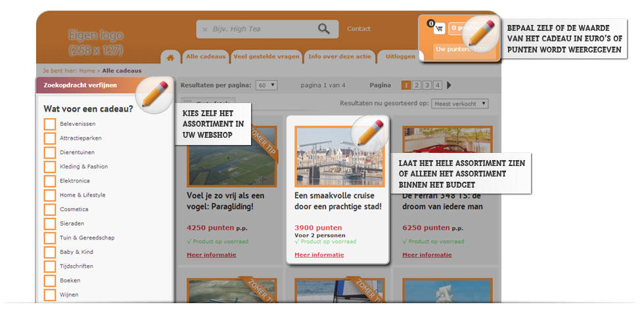Image resolution: width=644 pixels, height=313 pixels.
Task: Click the Uitloggen tab
Action: click(400, 56)
